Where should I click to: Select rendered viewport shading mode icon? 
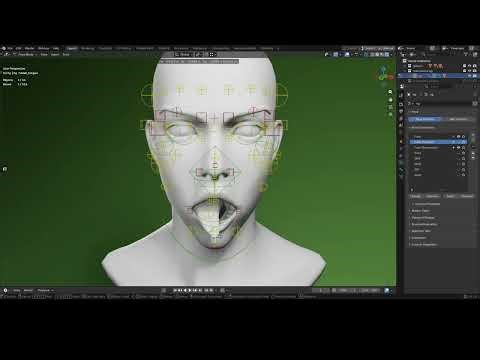coord(387,54)
